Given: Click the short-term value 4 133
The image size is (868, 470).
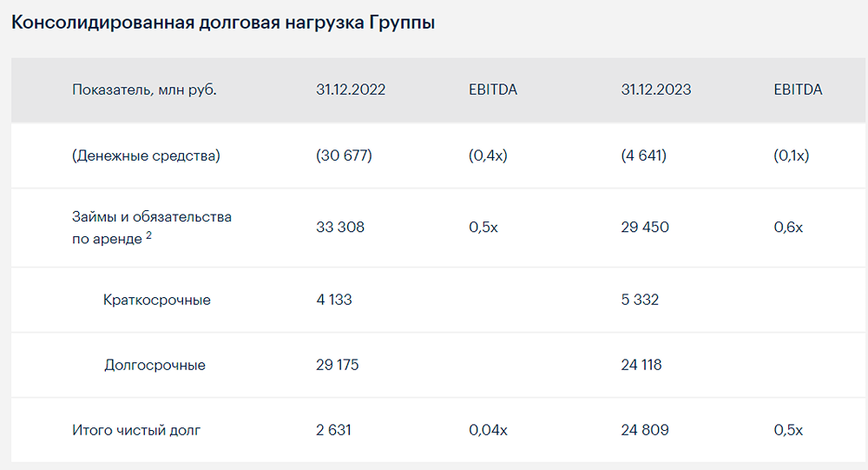Looking at the screenshot, I should coord(334,301).
